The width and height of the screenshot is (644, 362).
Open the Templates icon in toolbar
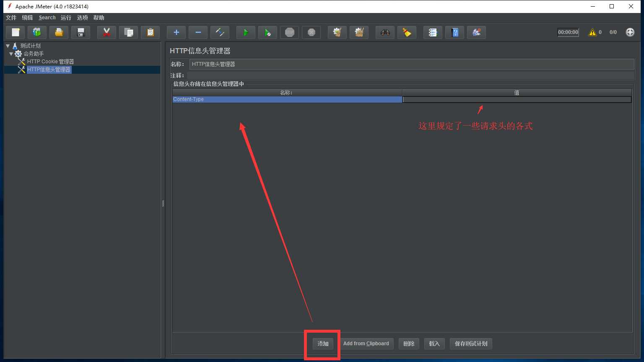(37, 32)
